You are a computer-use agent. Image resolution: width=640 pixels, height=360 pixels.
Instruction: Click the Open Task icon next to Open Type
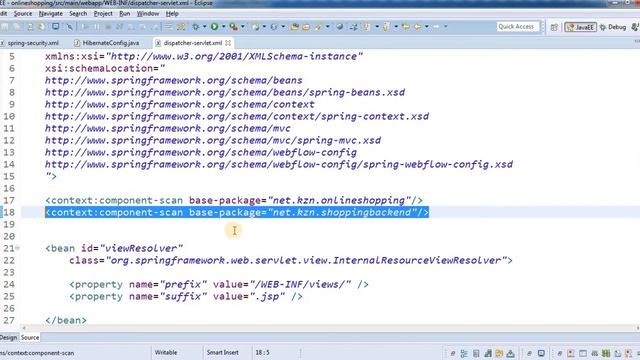(x=306, y=27)
